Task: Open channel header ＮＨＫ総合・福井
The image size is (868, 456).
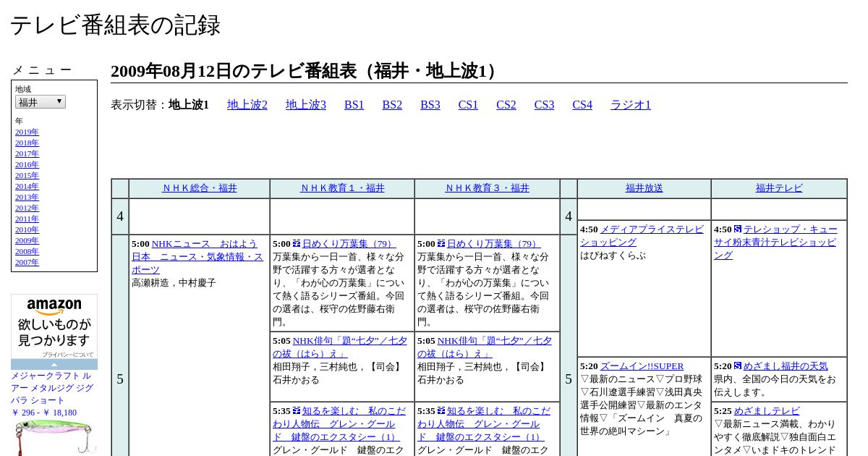Action: pos(200,188)
